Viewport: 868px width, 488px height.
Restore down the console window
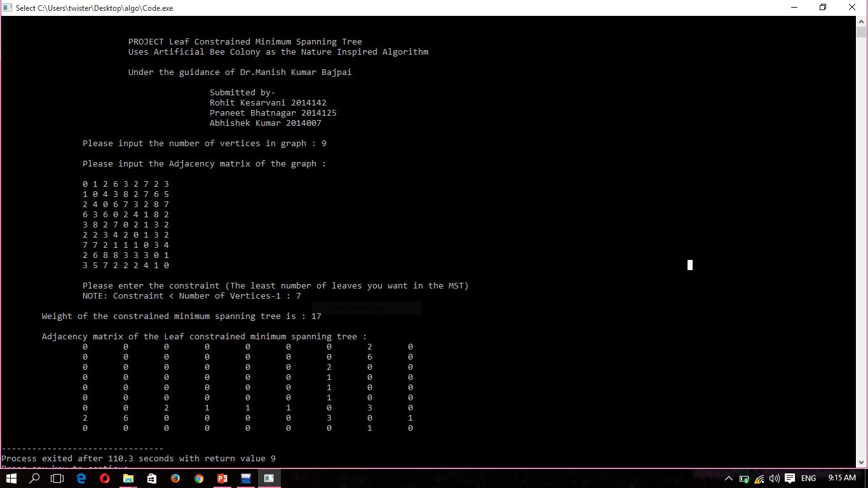823,8
